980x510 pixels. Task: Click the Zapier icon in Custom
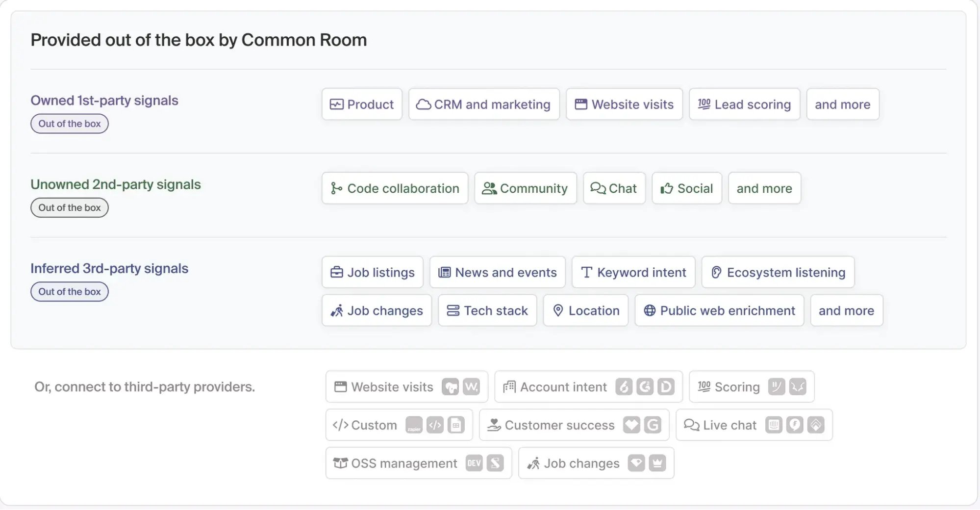coord(414,425)
